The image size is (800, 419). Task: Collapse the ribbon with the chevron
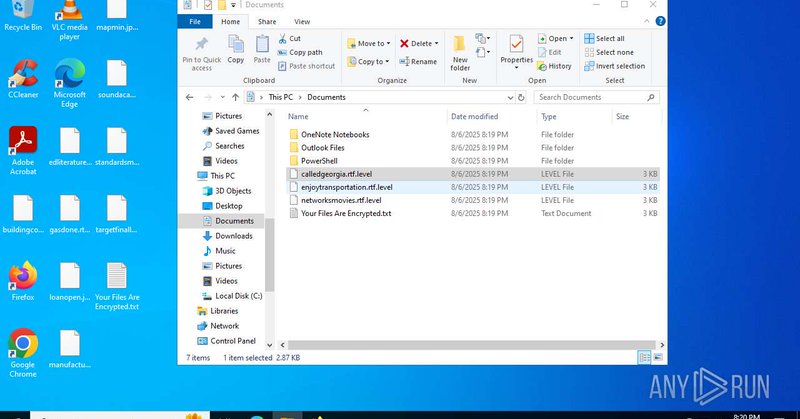click(646, 21)
